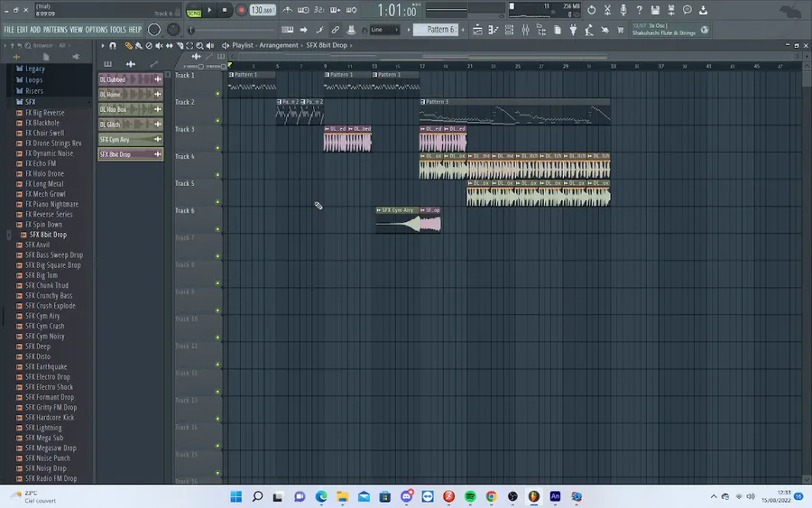
Task: Toggle loop recording icon
Action: click(351, 10)
